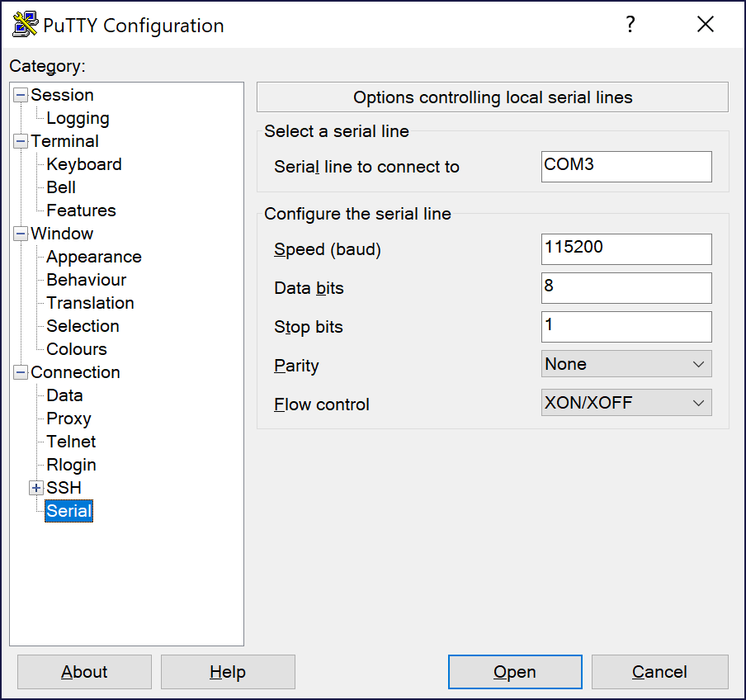Select the Telnet category
This screenshot has width=746, height=700.
pos(71,442)
